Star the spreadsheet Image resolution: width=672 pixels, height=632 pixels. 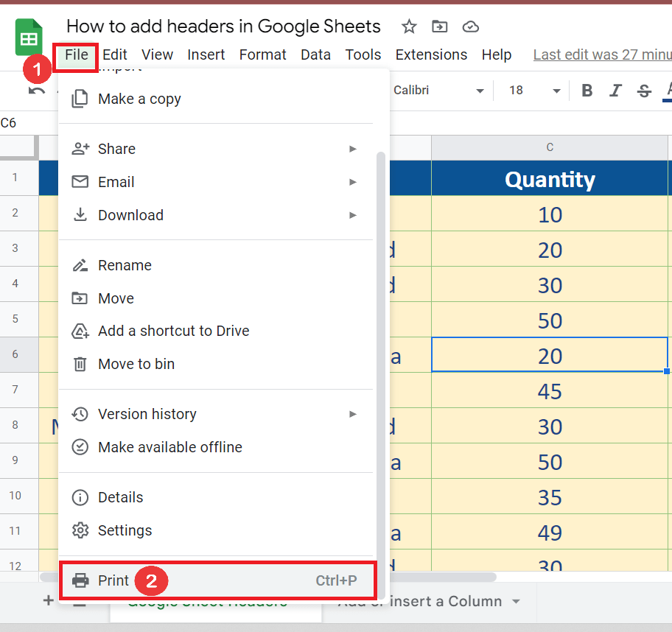coord(409,26)
